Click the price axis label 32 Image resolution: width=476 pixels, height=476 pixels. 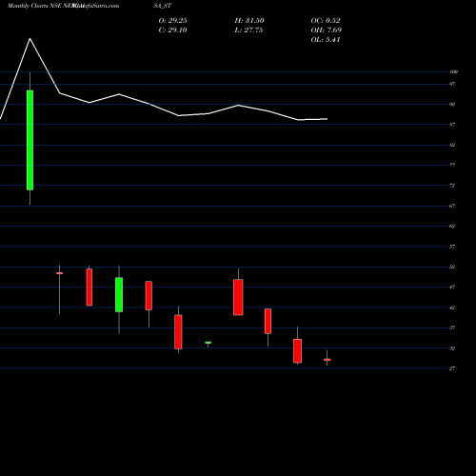452,348
